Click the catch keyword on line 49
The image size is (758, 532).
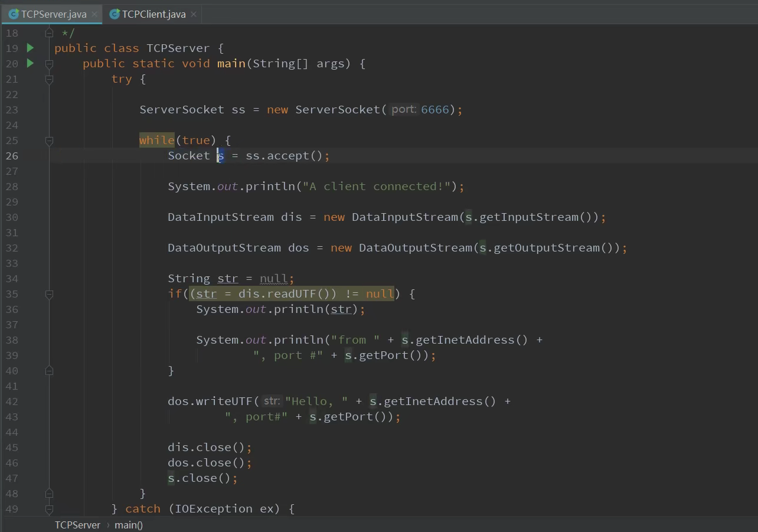(x=143, y=508)
